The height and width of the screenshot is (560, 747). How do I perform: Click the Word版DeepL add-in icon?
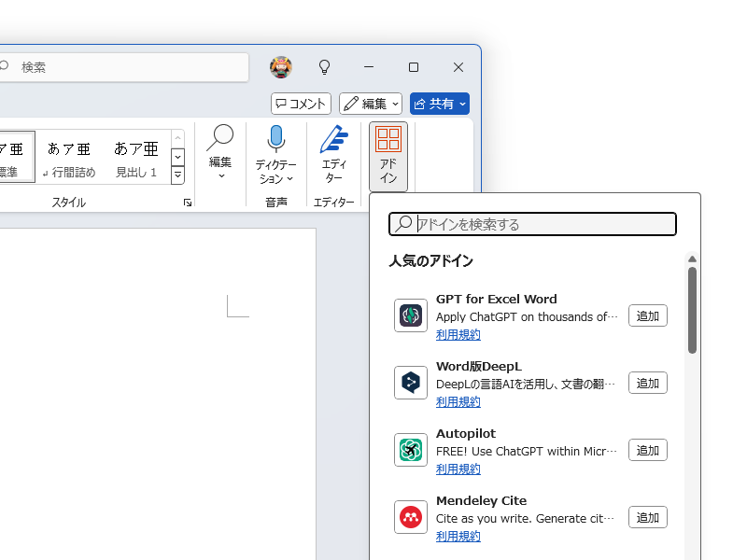click(x=411, y=383)
